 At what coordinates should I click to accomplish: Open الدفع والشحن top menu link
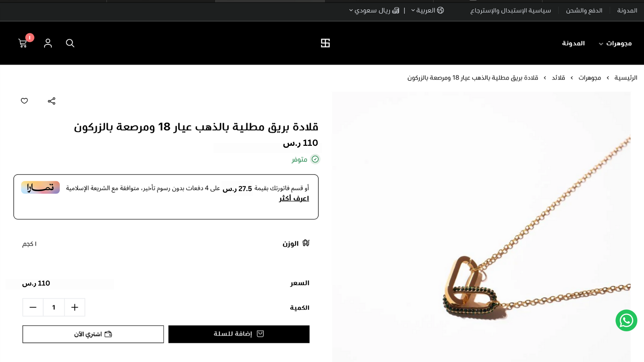coord(584,11)
